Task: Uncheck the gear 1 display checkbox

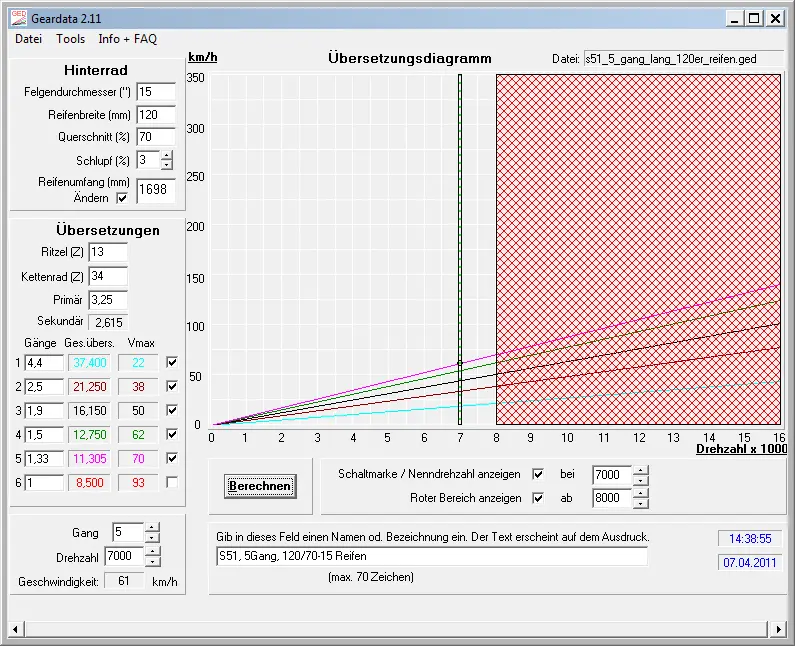Action: click(173, 363)
